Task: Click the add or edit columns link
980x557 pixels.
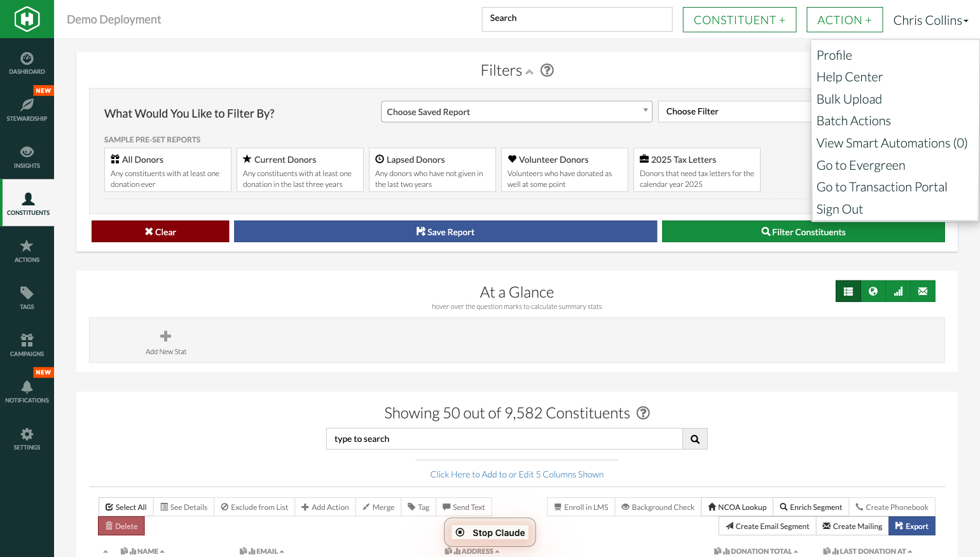Action: (516, 474)
